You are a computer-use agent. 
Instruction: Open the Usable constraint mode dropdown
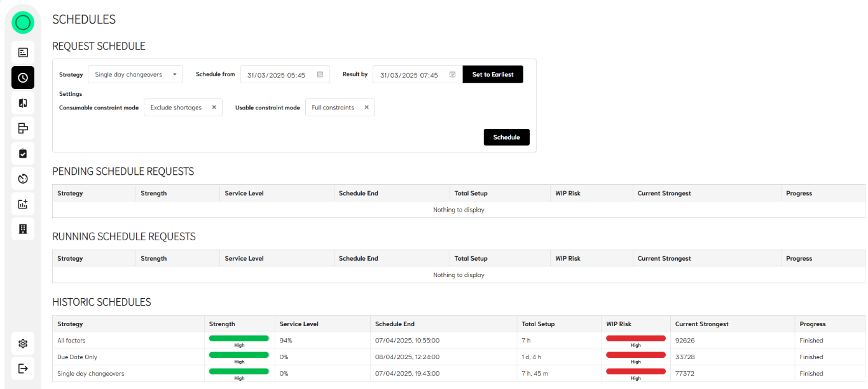click(333, 108)
